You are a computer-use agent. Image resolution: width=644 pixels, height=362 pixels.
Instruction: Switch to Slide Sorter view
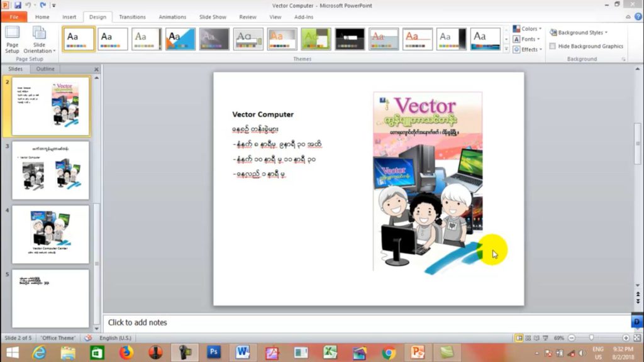coord(528,337)
